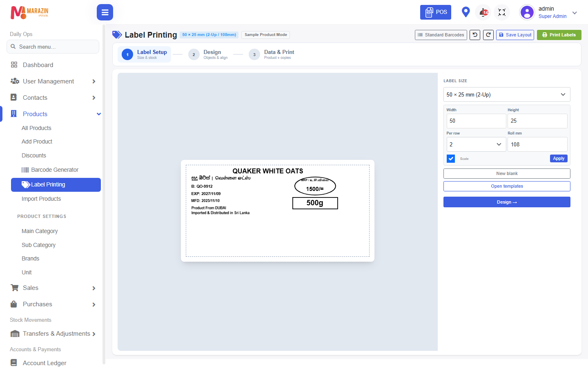
Task: Open the Per row dropdown
Action: 476,144
